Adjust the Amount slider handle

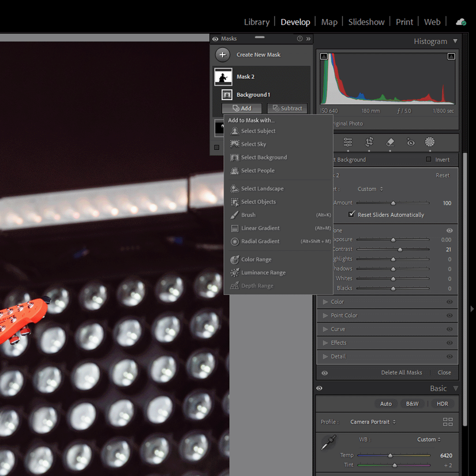click(x=393, y=203)
